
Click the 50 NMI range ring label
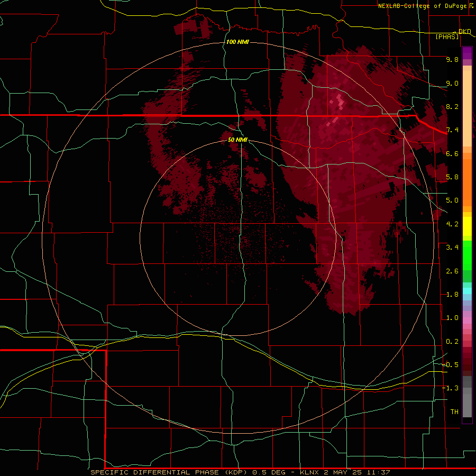[237, 140]
